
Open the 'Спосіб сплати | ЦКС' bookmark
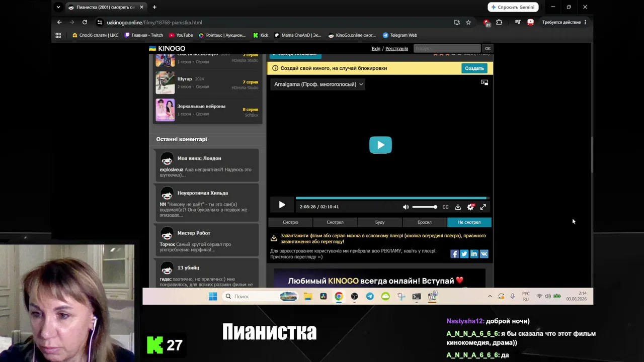click(96, 35)
